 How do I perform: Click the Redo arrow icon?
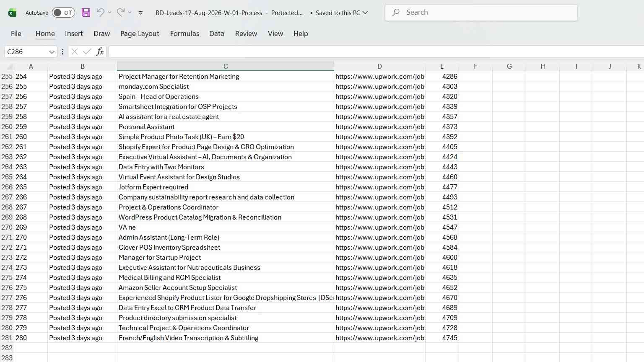(x=120, y=13)
